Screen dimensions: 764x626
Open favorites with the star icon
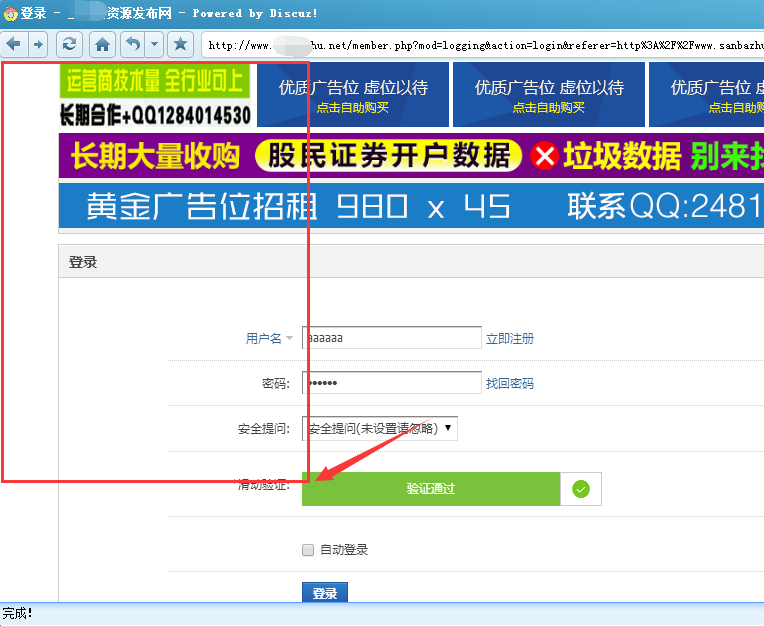(180, 44)
